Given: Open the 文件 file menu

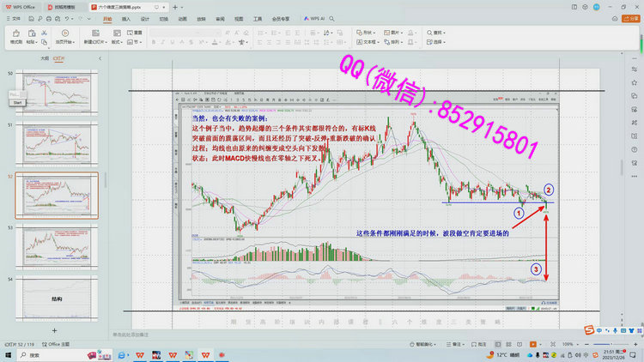Looking at the screenshot, I should tap(15, 17).
